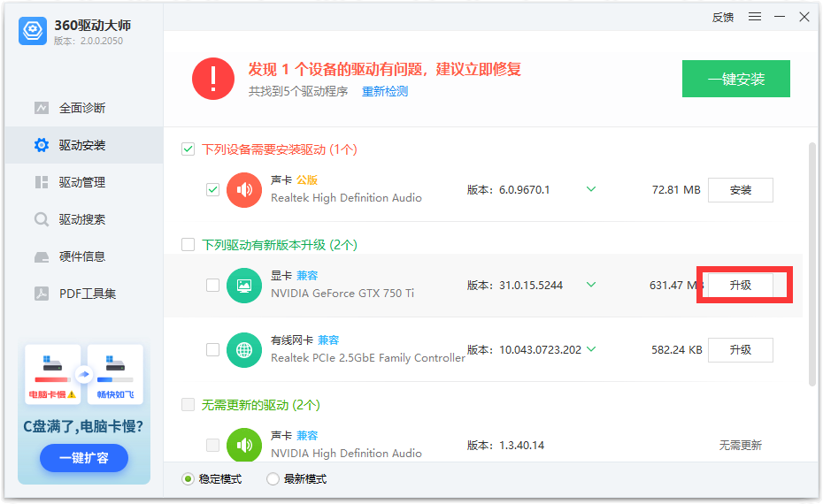Click the 582.24 KB size text
Viewport: 823px width, 504px height.
pyautogui.click(x=677, y=350)
